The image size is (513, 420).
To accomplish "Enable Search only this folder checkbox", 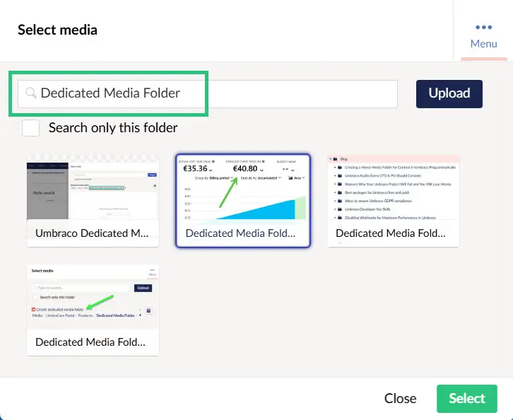I will tap(31, 128).
